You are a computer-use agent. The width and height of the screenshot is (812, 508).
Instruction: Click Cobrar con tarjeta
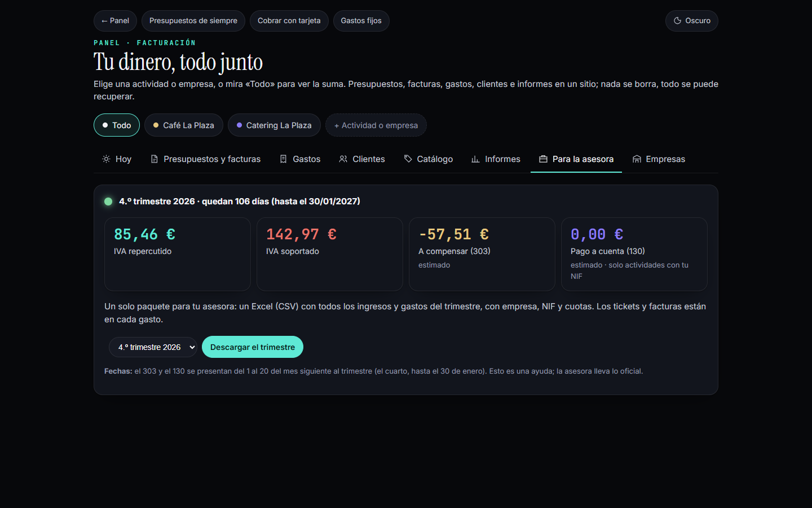(289, 21)
